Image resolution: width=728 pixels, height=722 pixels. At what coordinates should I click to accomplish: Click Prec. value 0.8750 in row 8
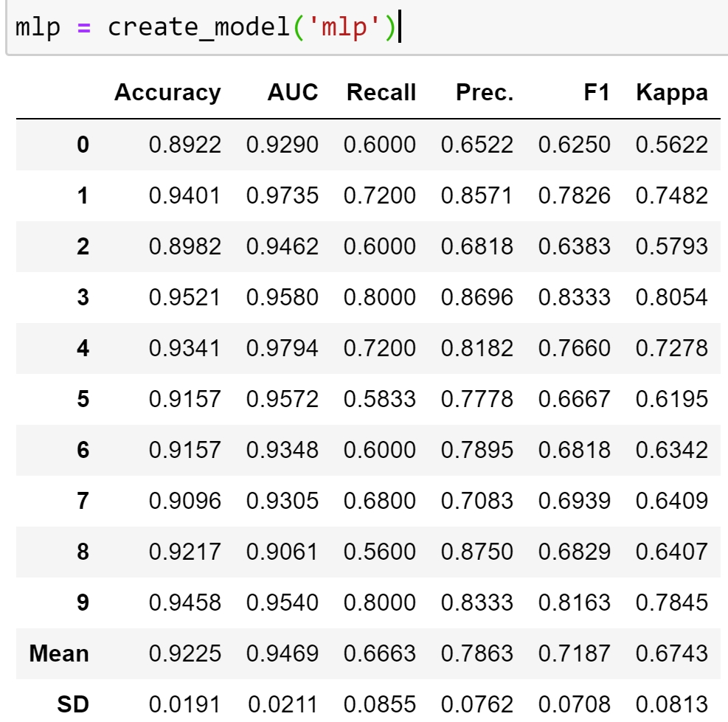tap(476, 552)
